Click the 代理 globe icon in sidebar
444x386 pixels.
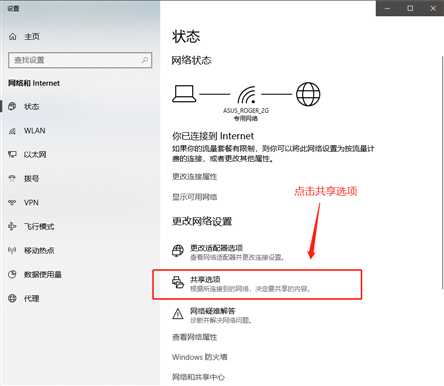(x=12, y=298)
